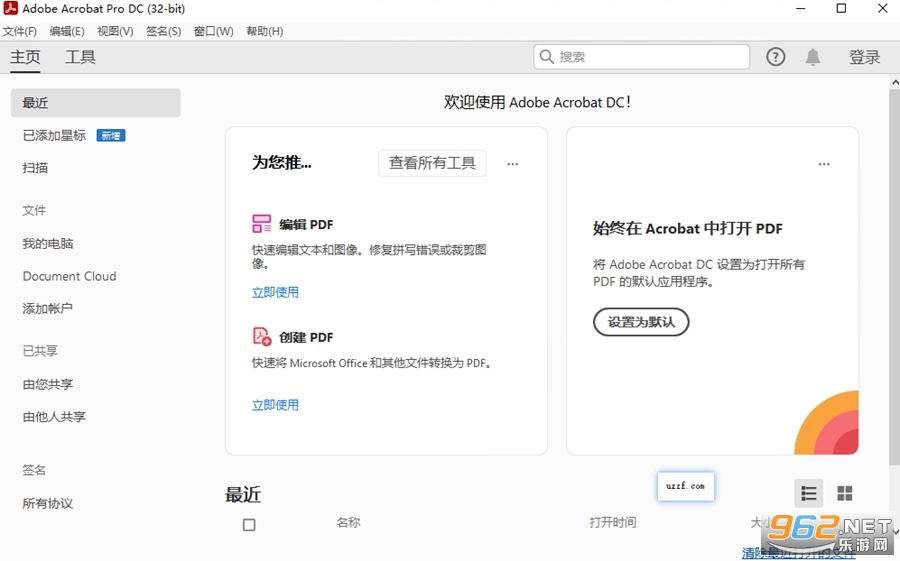This screenshot has height=561, width=900.
Task: Open 由他人共享 in the sidebar
Action: (x=54, y=416)
